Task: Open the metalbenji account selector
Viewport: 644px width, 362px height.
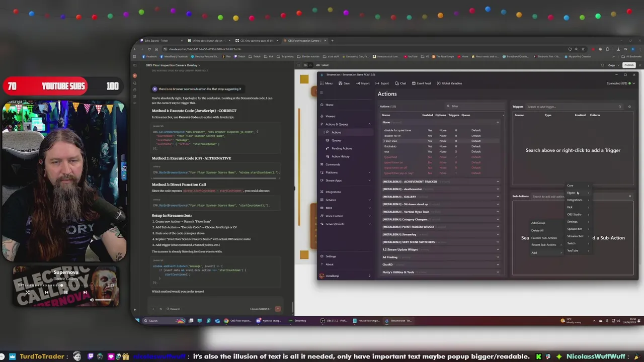Action: (345, 276)
